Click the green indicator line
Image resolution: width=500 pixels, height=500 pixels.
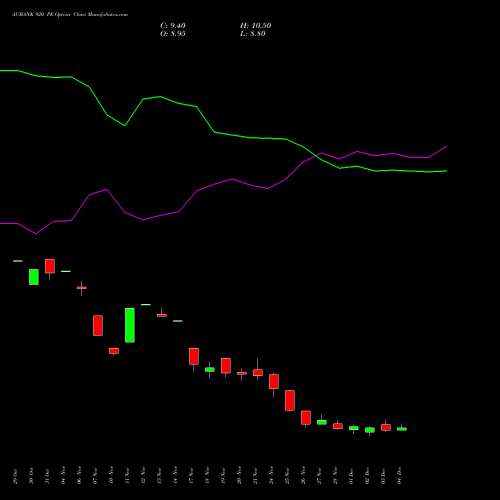(213, 132)
